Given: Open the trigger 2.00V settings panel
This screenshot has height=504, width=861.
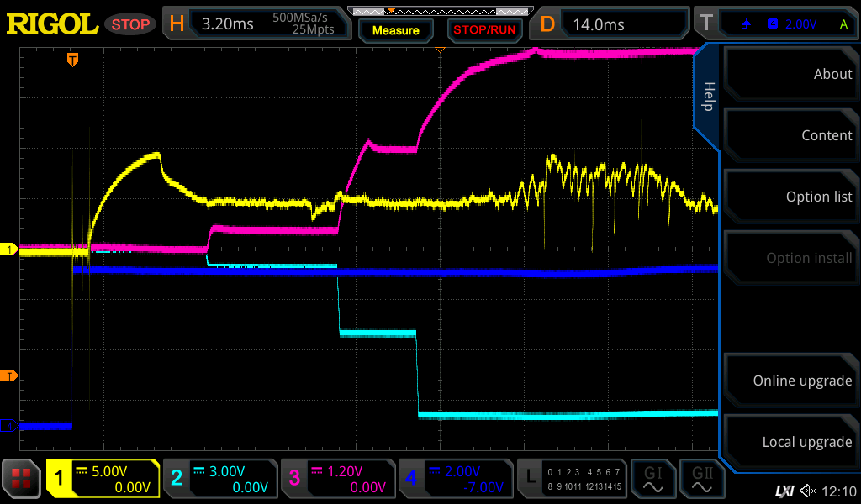Looking at the screenshot, I should 777,24.
